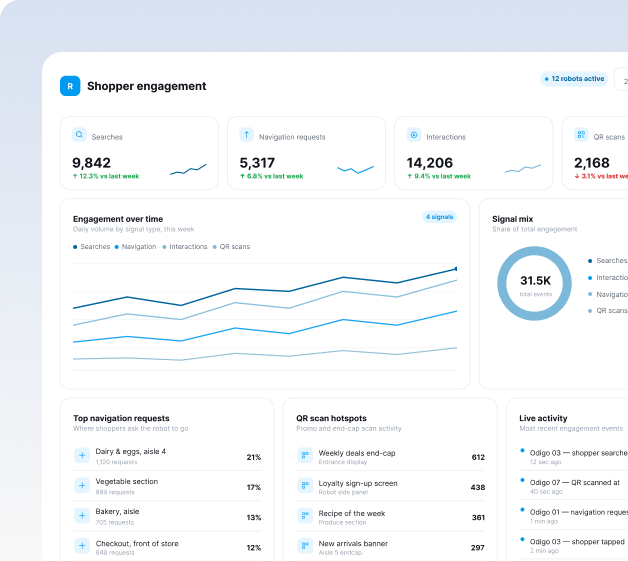Image resolution: width=628 pixels, height=561 pixels.
Task: Click the Interactions sparkline chart
Action: coord(523,169)
